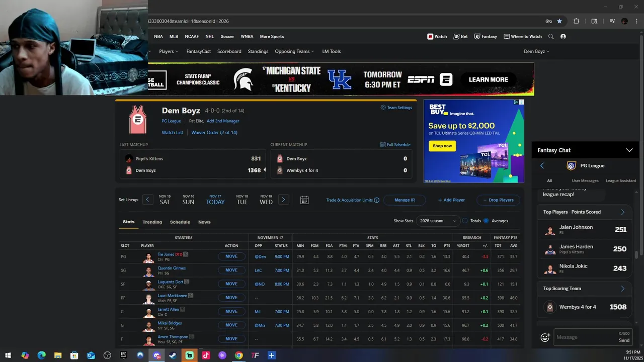Open the More Sports menu
Viewport: 644px width, 362px height.
(x=272, y=36)
